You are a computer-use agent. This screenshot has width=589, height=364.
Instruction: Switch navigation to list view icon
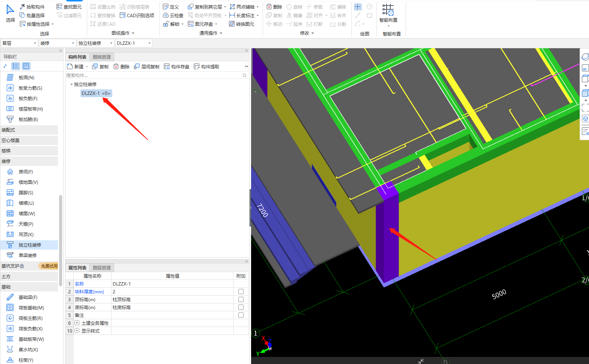[15, 66]
